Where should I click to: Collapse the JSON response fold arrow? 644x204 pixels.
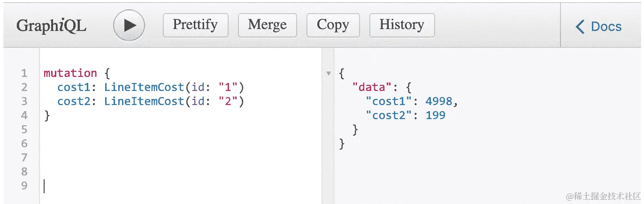pyautogui.click(x=329, y=74)
